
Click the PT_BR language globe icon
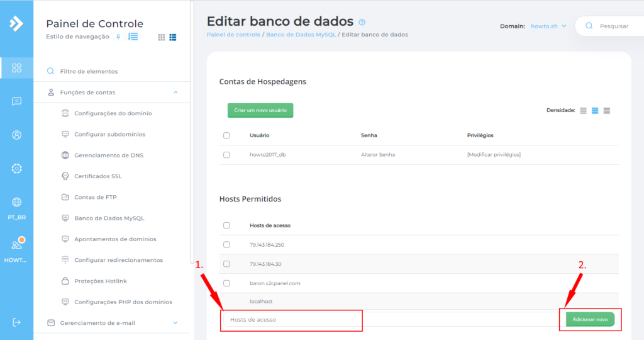click(16, 202)
